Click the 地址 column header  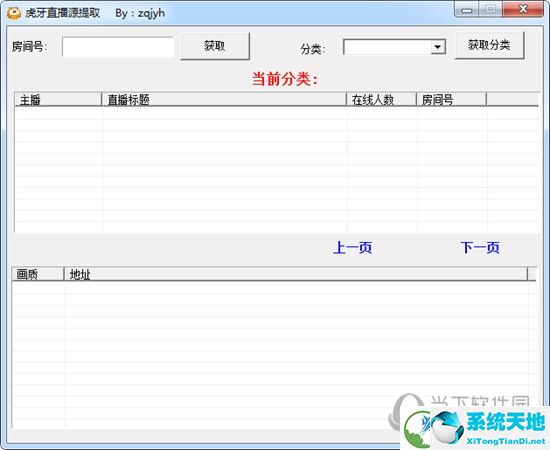coord(296,274)
